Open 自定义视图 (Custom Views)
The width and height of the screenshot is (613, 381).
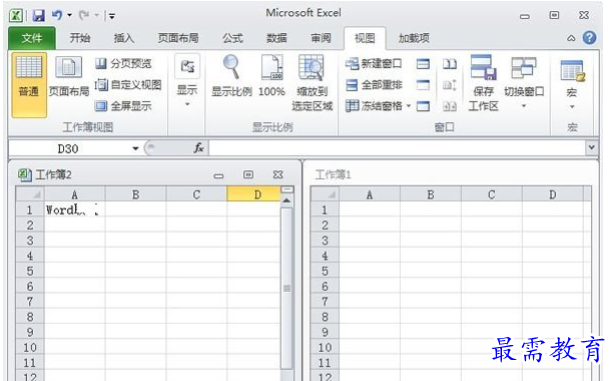tap(128, 84)
